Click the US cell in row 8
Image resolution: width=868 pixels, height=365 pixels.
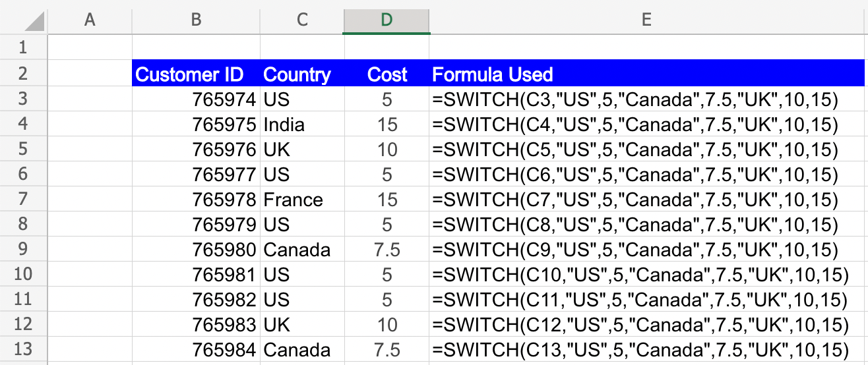point(302,224)
